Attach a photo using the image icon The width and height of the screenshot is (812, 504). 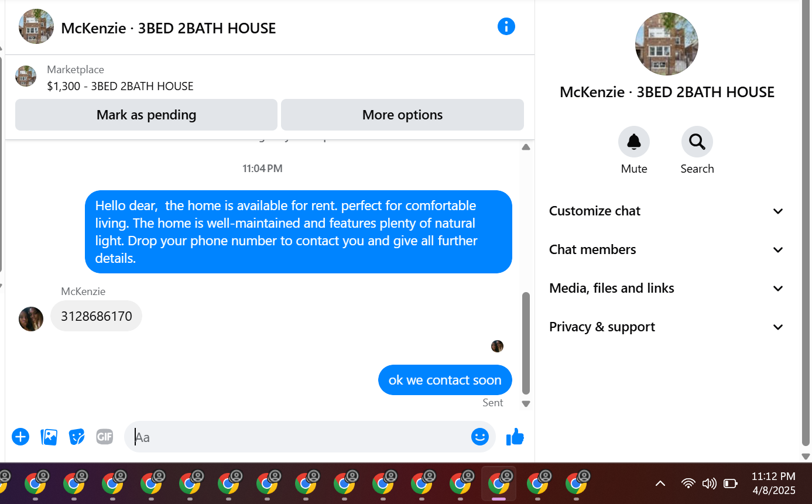point(49,437)
